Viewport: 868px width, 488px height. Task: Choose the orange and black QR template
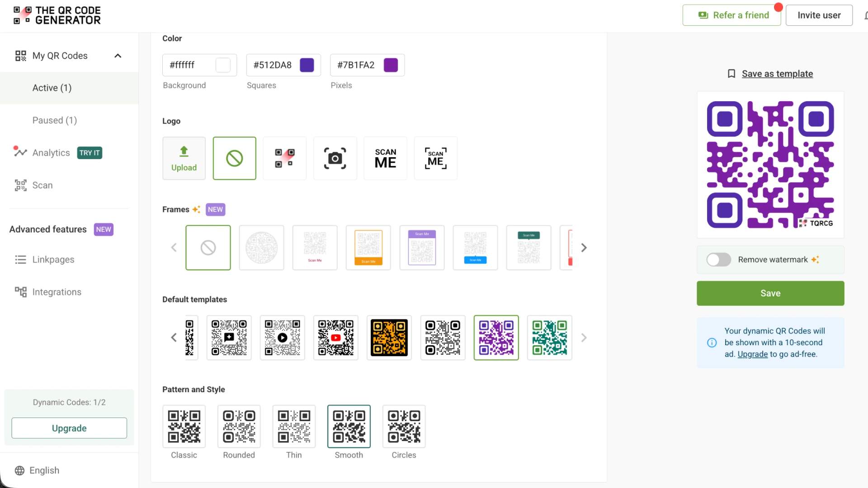(389, 338)
